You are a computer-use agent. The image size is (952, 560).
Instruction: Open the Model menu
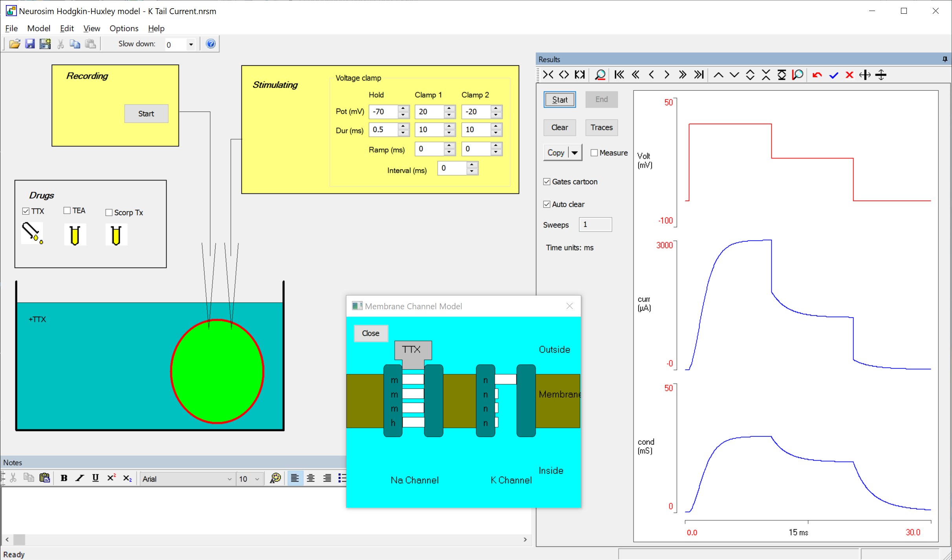click(38, 28)
